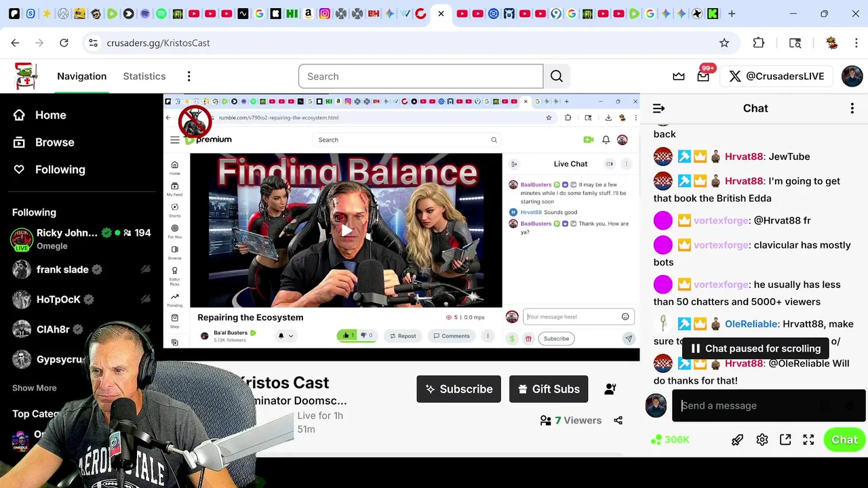Select the Navigation tab
Image resolution: width=868 pixels, height=488 pixels.
(x=81, y=77)
